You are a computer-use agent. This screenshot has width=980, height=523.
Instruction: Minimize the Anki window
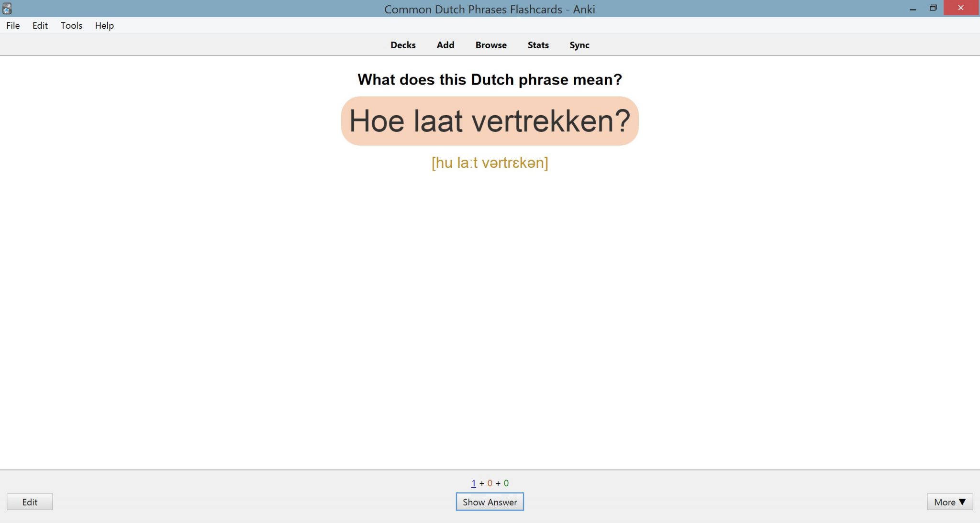coord(912,8)
